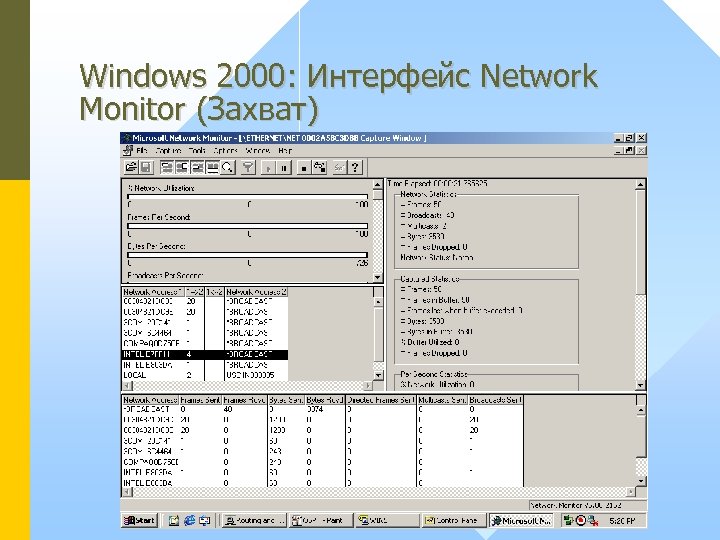The width and height of the screenshot is (720, 540).
Task: Click left scroll arrow in Session Statistics pane
Action: click(127, 386)
